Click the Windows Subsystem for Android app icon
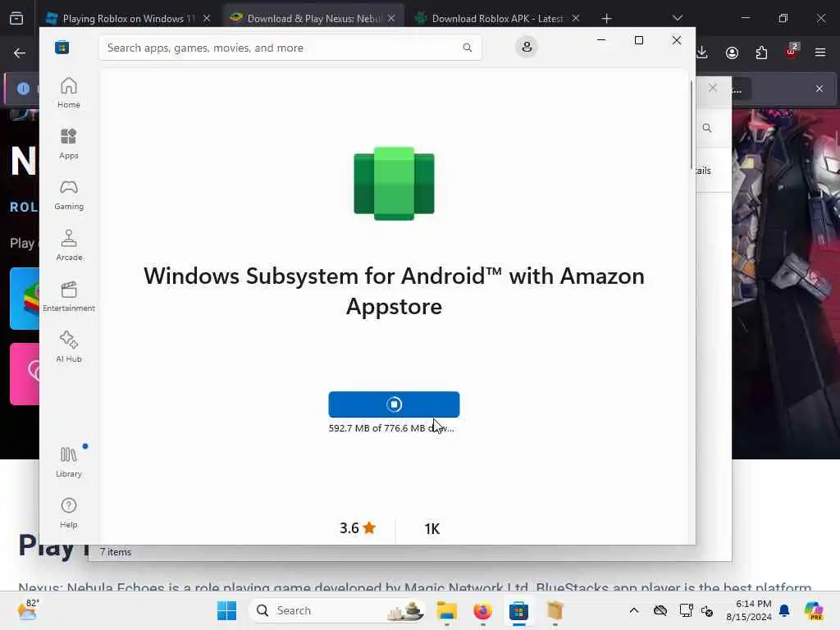 tap(394, 183)
